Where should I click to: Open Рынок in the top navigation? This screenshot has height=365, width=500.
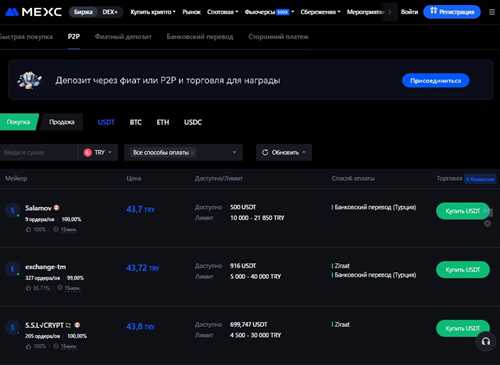pyautogui.click(x=191, y=12)
